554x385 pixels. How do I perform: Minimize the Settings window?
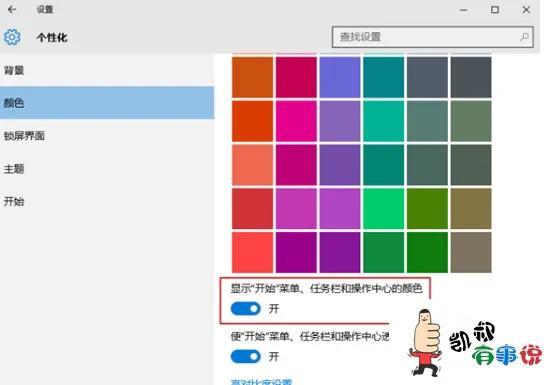pyautogui.click(x=464, y=10)
